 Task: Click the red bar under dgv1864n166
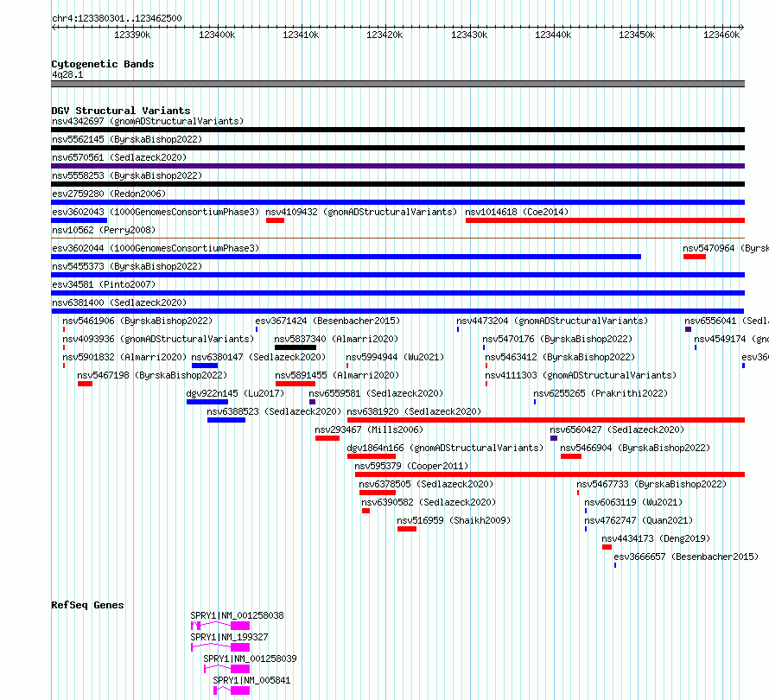[x=372, y=456]
